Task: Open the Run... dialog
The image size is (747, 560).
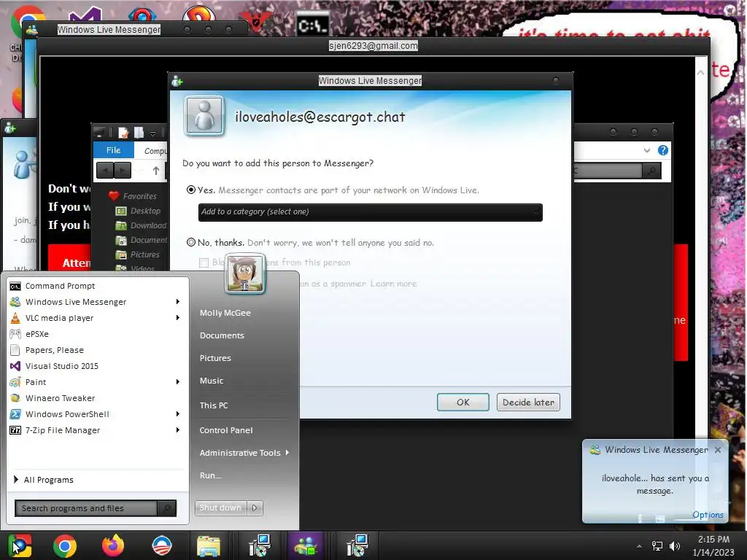Action: pos(210,475)
